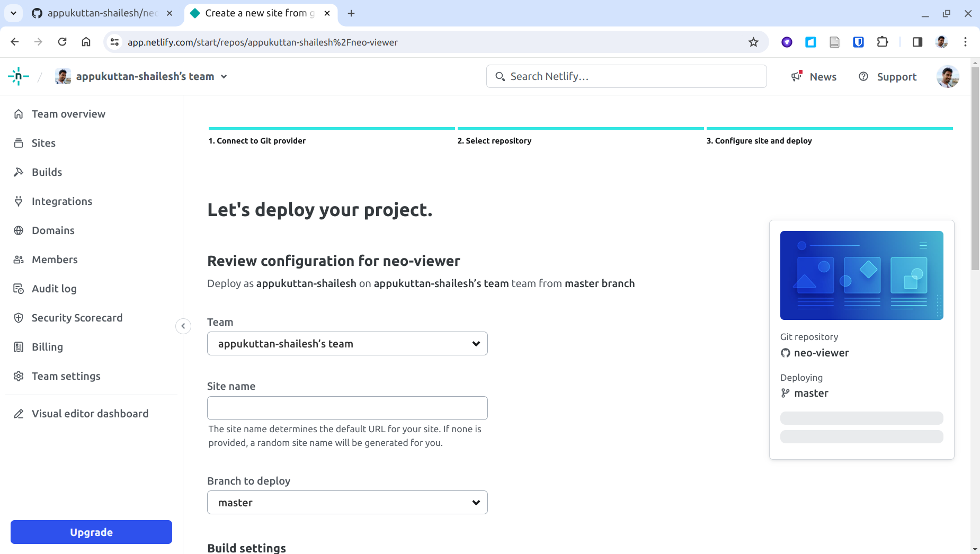Open the Visual editor dashboard link
This screenshot has height=554, width=980.
[90, 413]
